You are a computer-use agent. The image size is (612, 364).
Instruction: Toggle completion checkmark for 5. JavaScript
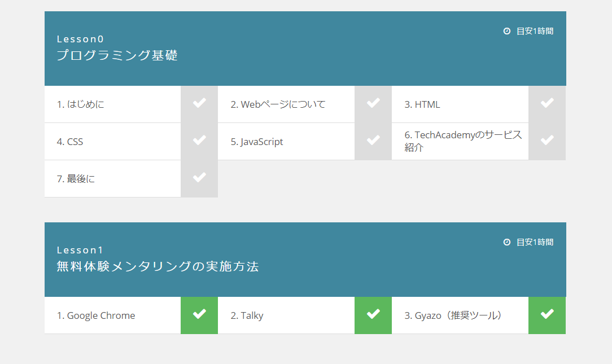tap(373, 141)
